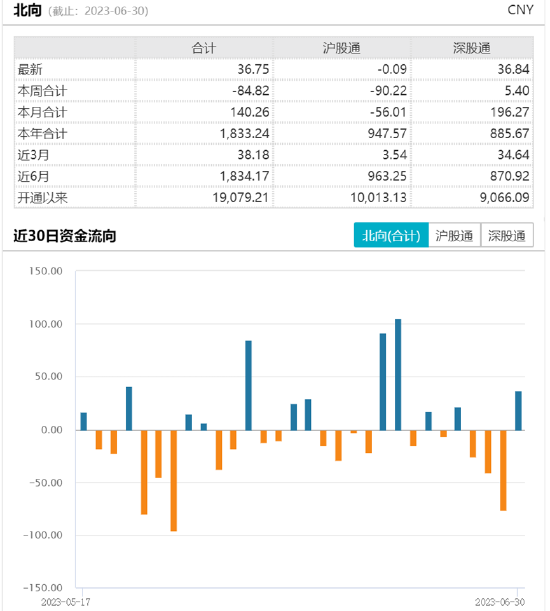Click the value 34.64 cell
Viewport: 550px width, 611px height.
pos(513,155)
